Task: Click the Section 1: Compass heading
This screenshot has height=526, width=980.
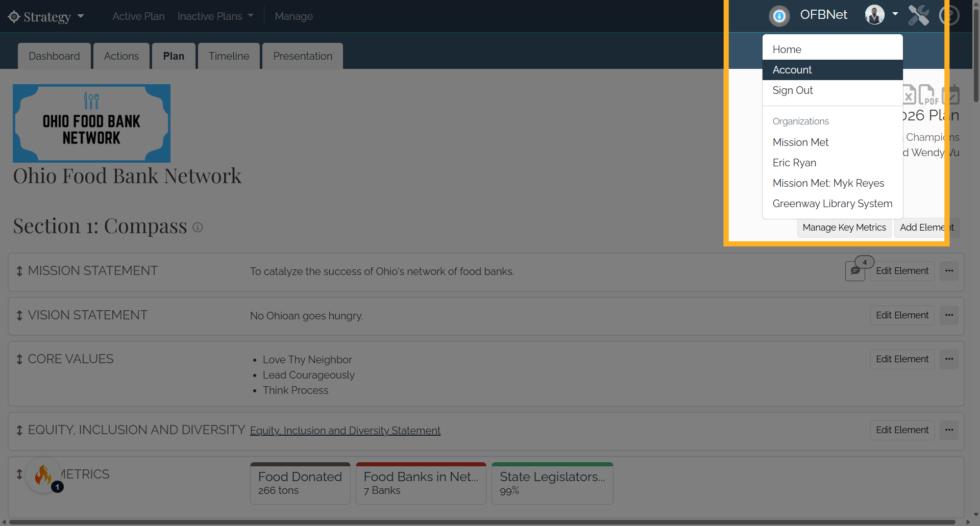Action: 100,226
